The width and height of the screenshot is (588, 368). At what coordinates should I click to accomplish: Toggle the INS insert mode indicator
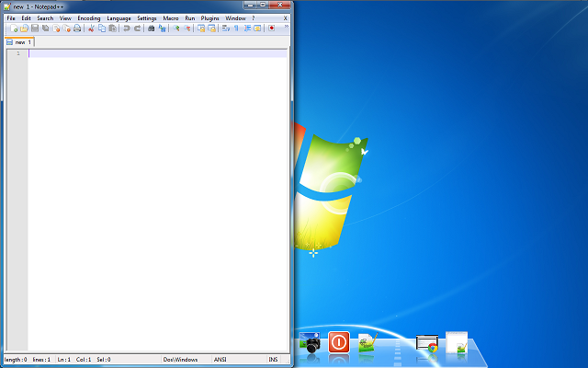point(273,359)
